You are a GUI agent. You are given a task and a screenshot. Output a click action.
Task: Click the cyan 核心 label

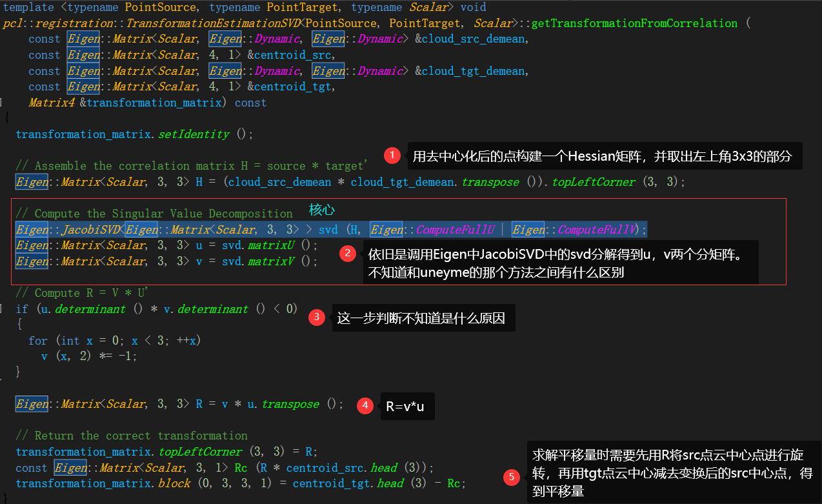click(x=322, y=210)
